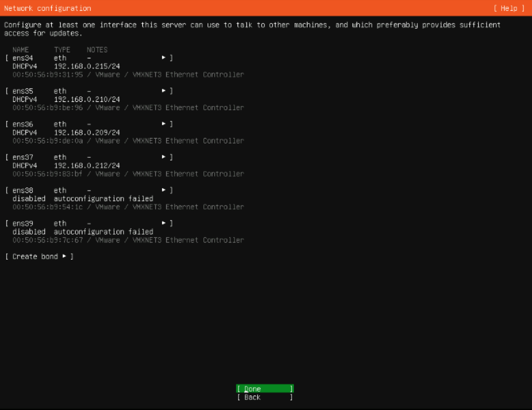Click the NAME column header
This screenshot has width=532, height=410.
coord(21,50)
